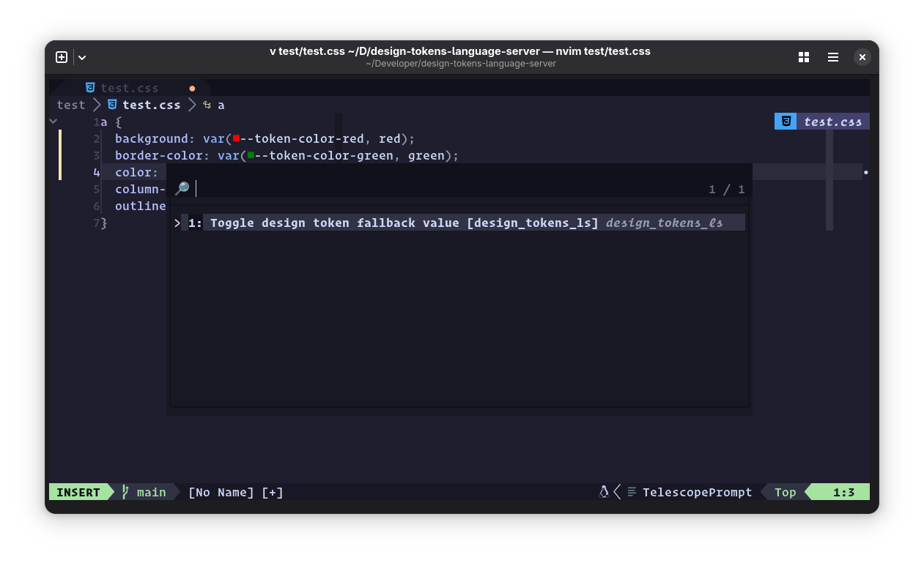Click the CSS icon in the breadcrumb bar
This screenshot has height=563, width=924.
[111, 104]
